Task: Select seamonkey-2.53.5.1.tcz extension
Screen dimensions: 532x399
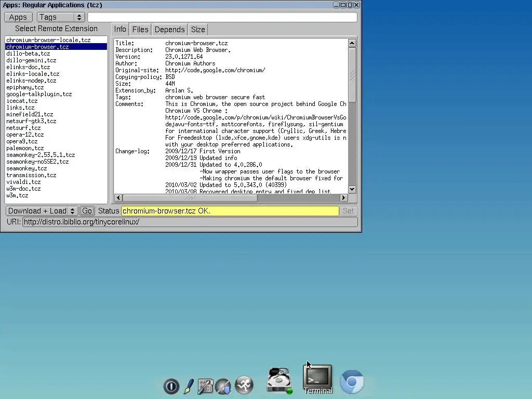Action: pyautogui.click(x=56, y=155)
